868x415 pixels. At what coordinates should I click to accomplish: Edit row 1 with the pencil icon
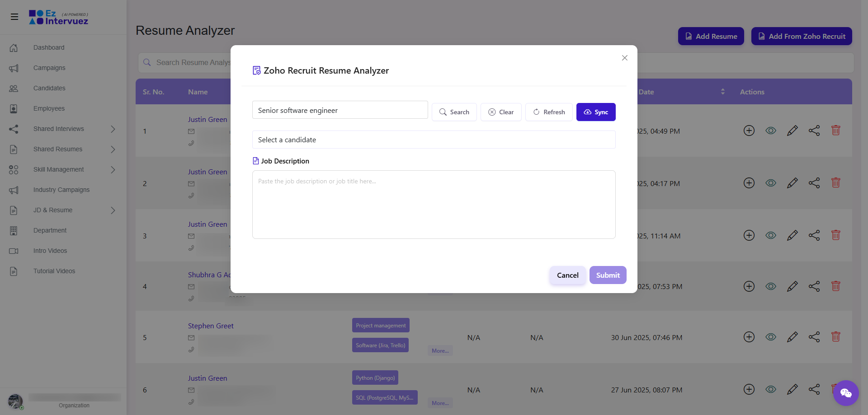tap(793, 131)
